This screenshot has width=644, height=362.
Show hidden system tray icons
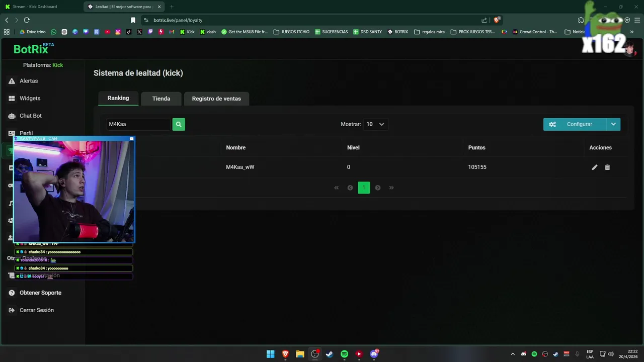pyautogui.click(x=513, y=354)
